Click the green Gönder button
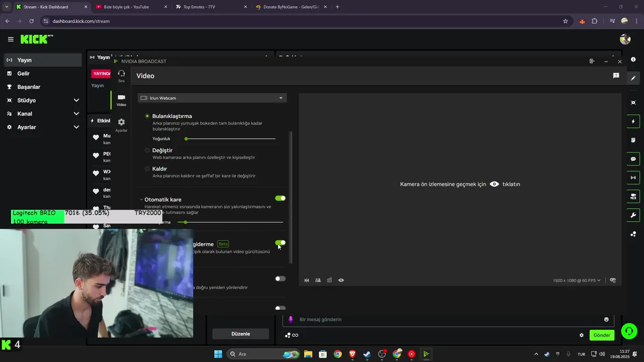644x362 pixels. 602,335
